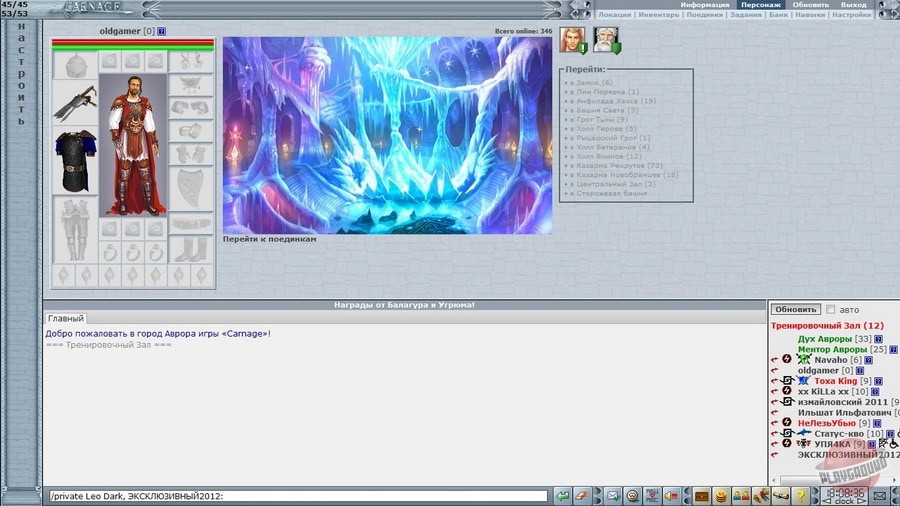Open the yellow question mark help icon
Image resolution: width=900 pixels, height=506 pixels.
click(800, 495)
